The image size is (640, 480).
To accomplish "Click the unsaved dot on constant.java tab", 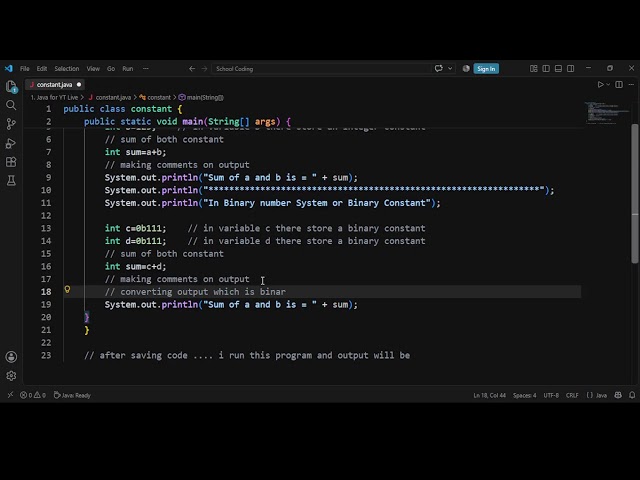I will tap(79, 84).
